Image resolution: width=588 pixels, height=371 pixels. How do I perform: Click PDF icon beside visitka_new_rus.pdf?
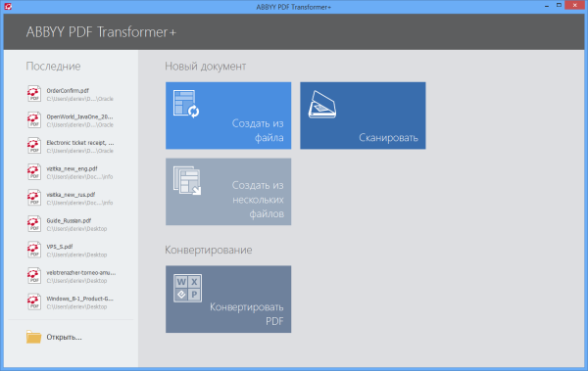click(33, 198)
